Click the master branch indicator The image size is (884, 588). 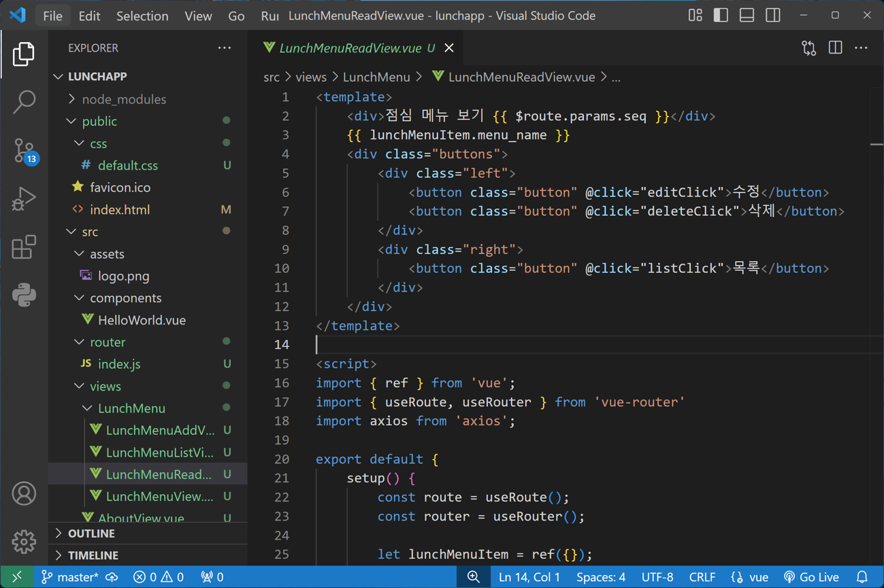[x=69, y=577]
